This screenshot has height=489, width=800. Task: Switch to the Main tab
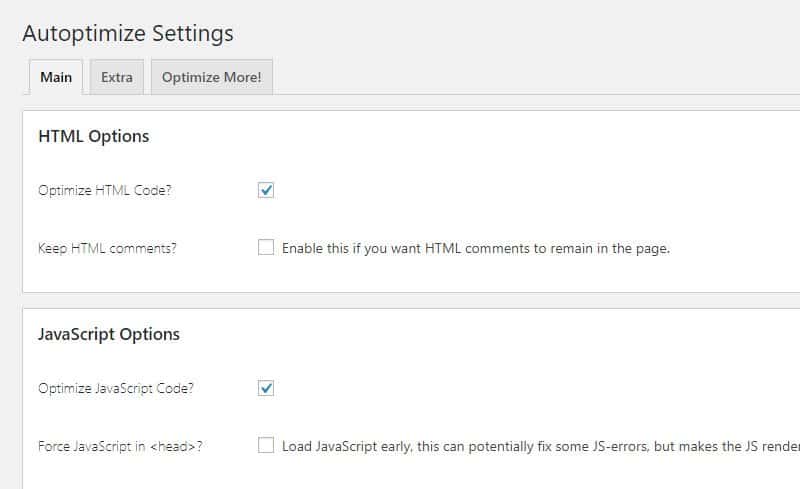point(56,77)
